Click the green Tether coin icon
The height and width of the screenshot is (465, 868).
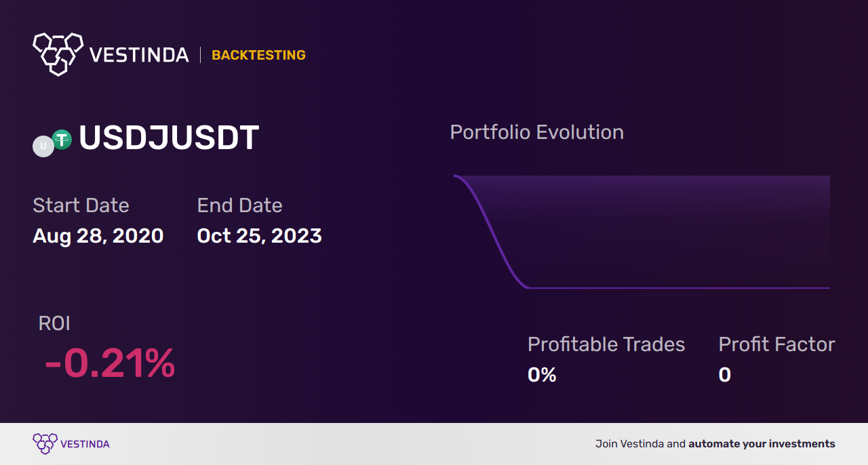point(62,140)
